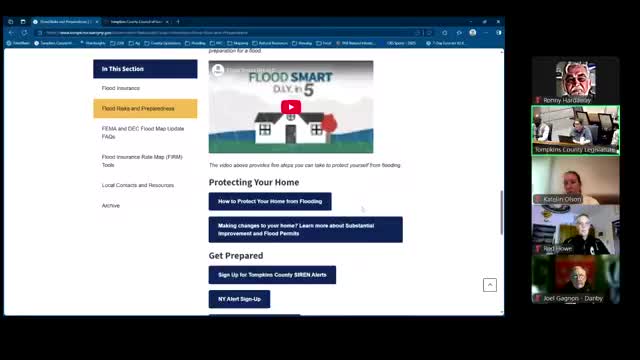Open Local Contacts and Resources
Screen dimensions: 640x360
[x=138, y=185]
